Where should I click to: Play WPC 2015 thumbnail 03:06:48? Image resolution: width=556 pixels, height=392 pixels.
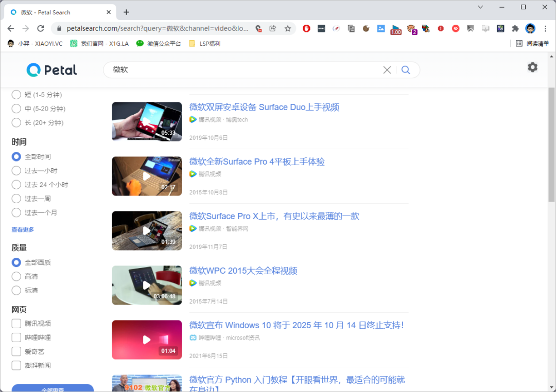click(x=147, y=286)
